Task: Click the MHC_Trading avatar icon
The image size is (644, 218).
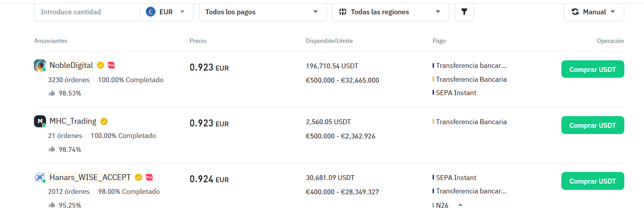Action: [x=40, y=122]
